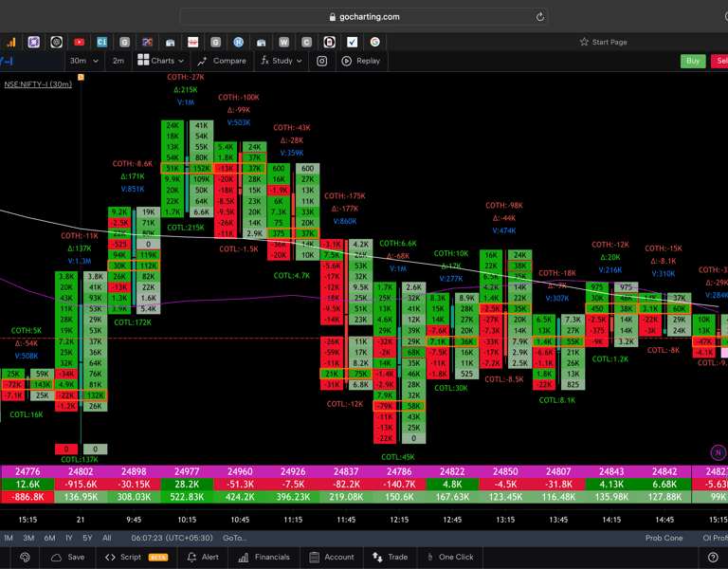Select the 3M range
The height and width of the screenshot is (569, 728).
point(28,538)
